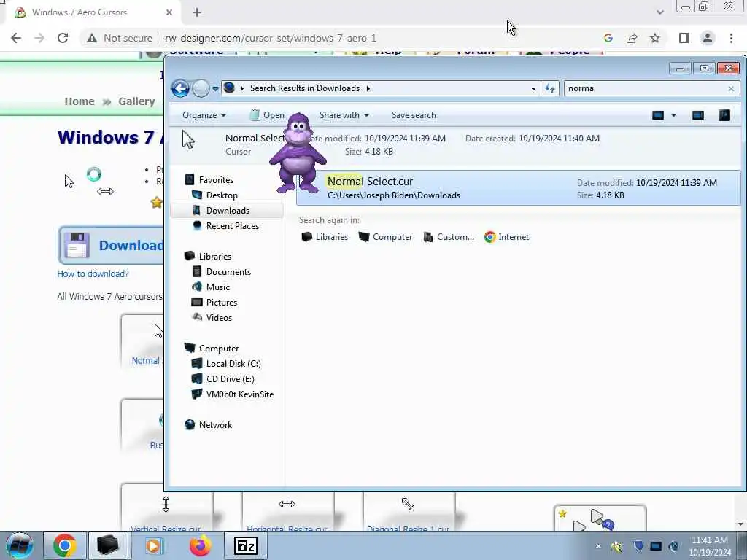Viewport: 747px width, 560px height.
Task: Open Explorer help icon
Action: coord(724,115)
